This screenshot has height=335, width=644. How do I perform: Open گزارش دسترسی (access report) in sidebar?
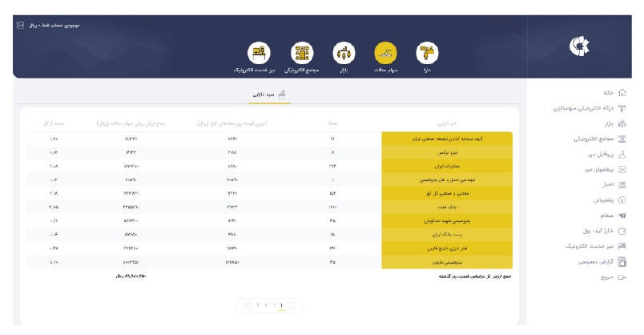point(602,262)
